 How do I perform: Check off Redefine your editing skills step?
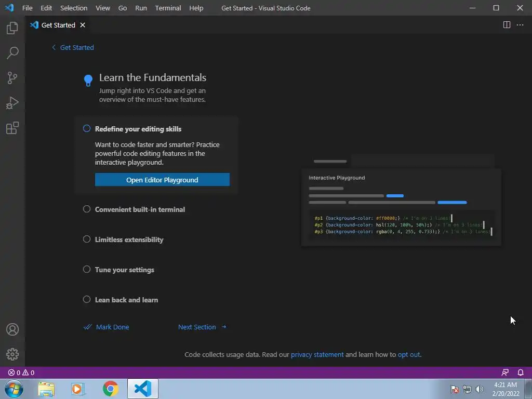tap(87, 129)
